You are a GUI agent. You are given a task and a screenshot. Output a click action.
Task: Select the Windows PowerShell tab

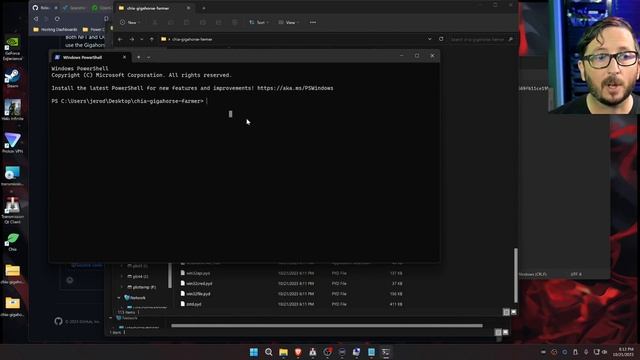tap(90, 57)
